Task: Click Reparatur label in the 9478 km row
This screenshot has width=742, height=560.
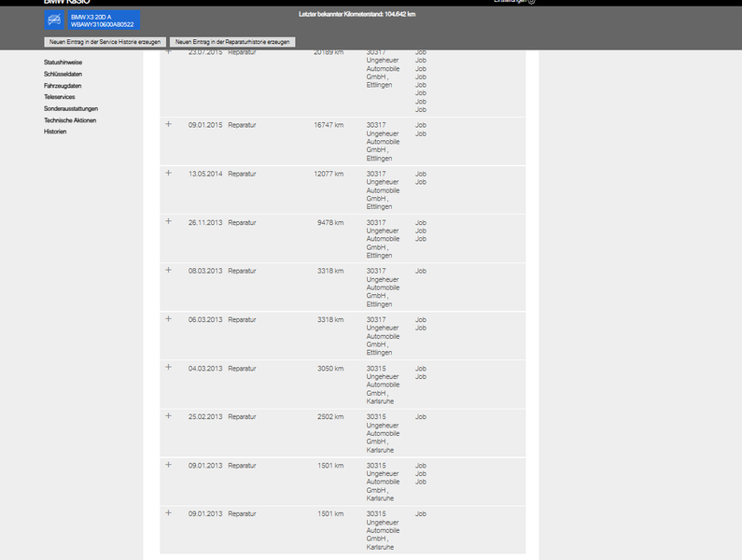Action: (242, 223)
